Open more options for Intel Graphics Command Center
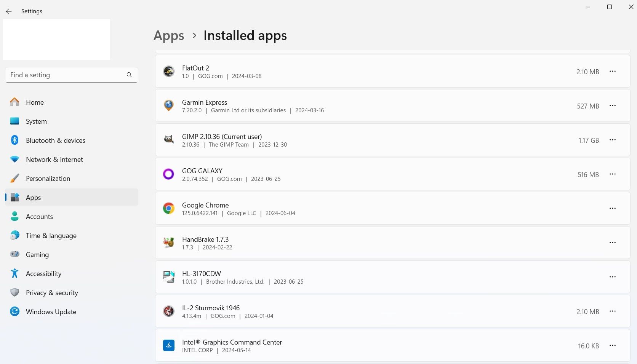The image size is (637, 364). [x=613, y=345]
